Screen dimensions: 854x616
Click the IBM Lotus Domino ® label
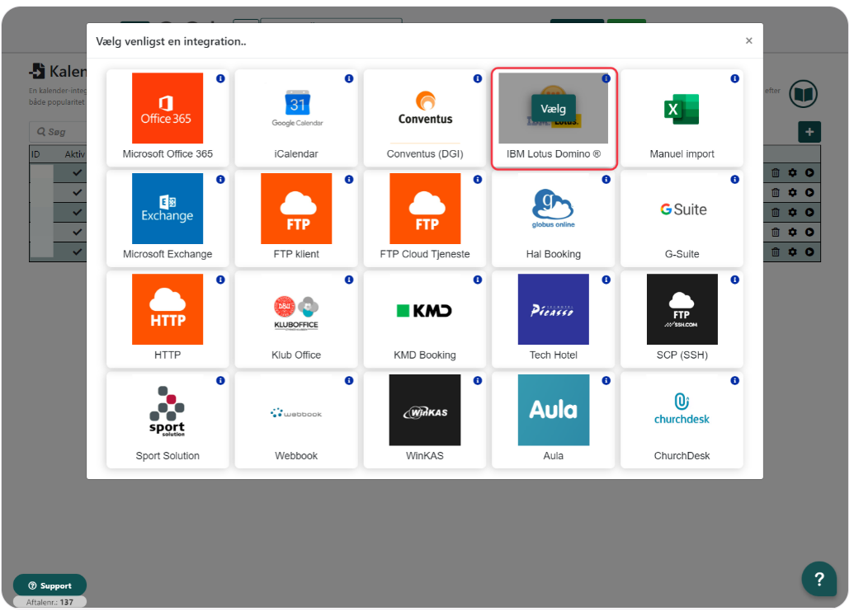[554, 154]
